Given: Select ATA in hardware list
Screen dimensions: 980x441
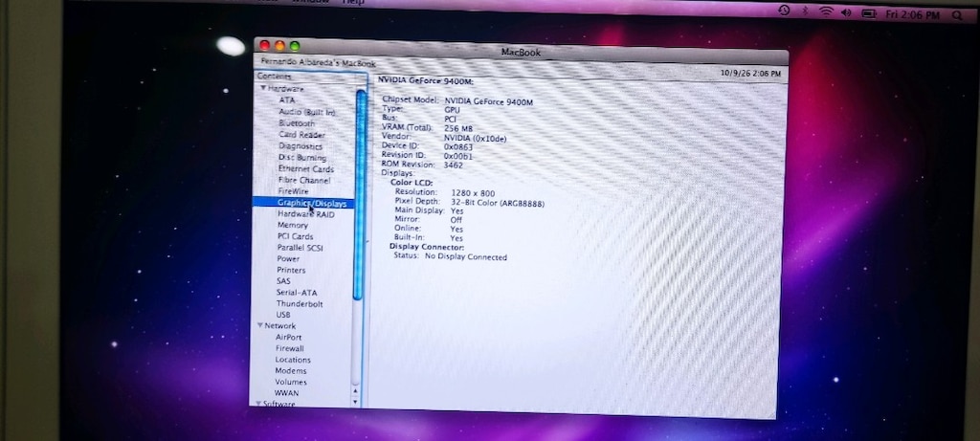Looking at the screenshot, I should click(287, 99).
